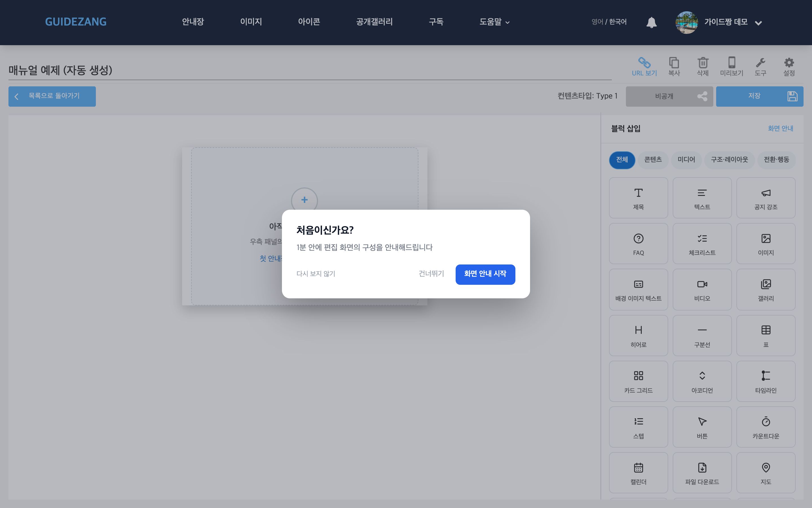This screenshot has height=508, width=812.
Task: Click the 매뉴얼 예제 title field
Action: pos(310,71)
